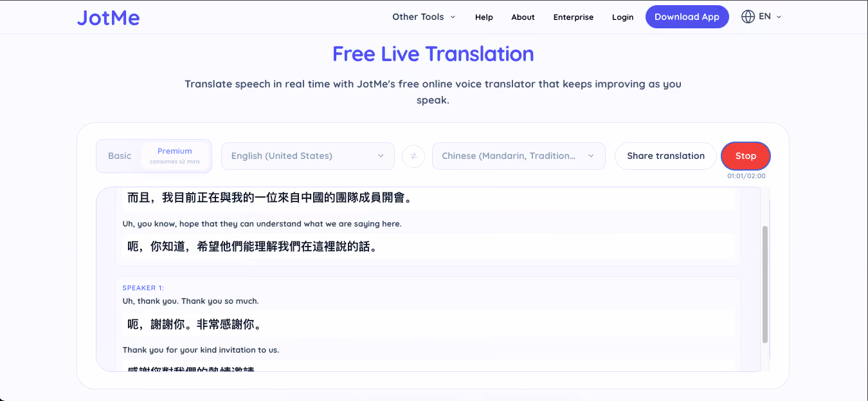This screenshot has height=401, width=868.
Task: Click the Login link
Action: point(622,17)
